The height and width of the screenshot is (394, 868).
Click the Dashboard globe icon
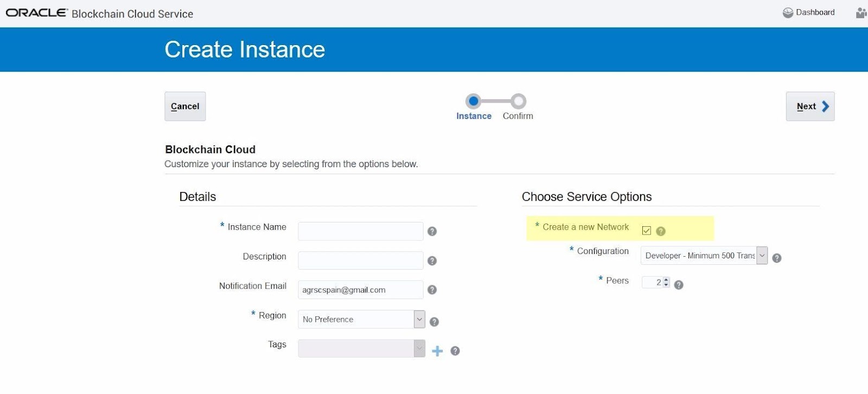point(788,12)
